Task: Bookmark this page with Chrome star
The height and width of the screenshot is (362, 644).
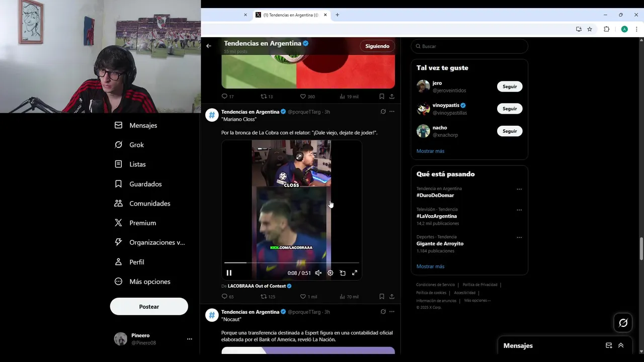Action: click(x=590, y=29)
